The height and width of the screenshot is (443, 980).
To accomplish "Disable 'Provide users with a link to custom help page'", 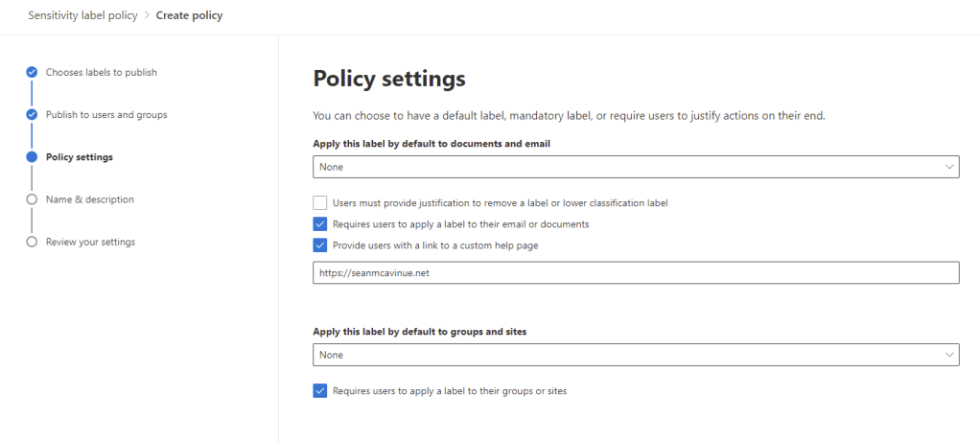I will [320, 245].
